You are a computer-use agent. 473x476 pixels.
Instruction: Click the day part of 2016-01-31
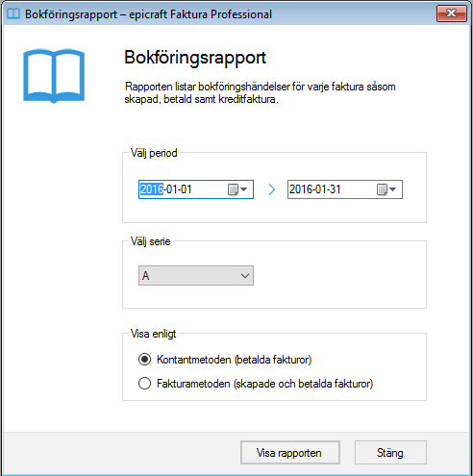(x=335, y=189)
